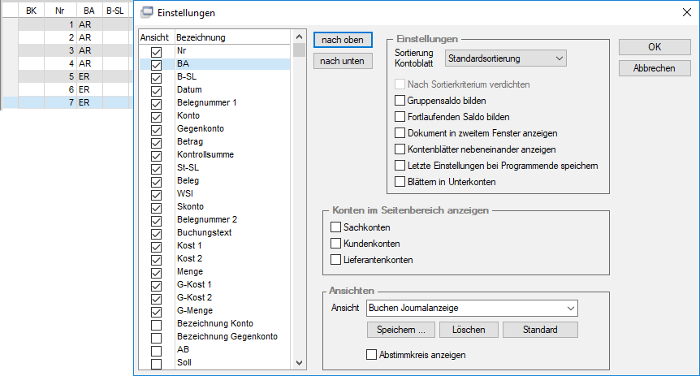Enable Dokument in zweitem Fenster anzeigen
Viewport: 700px width, 376px height.
point(400,133)
